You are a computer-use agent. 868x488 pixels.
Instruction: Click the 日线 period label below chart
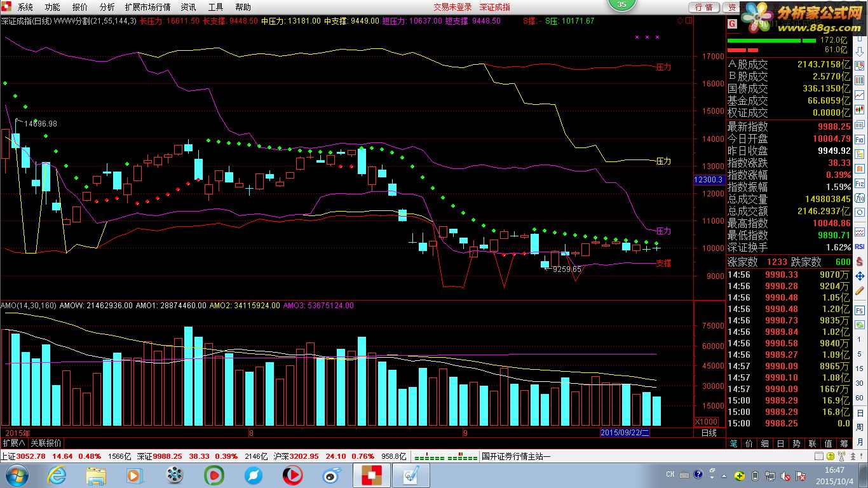point(709,433)
